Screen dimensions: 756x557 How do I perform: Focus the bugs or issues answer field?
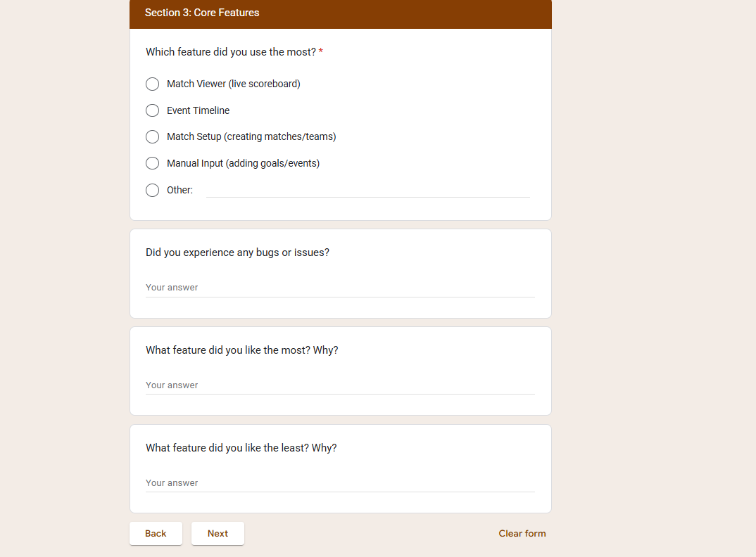pos(340,288)
